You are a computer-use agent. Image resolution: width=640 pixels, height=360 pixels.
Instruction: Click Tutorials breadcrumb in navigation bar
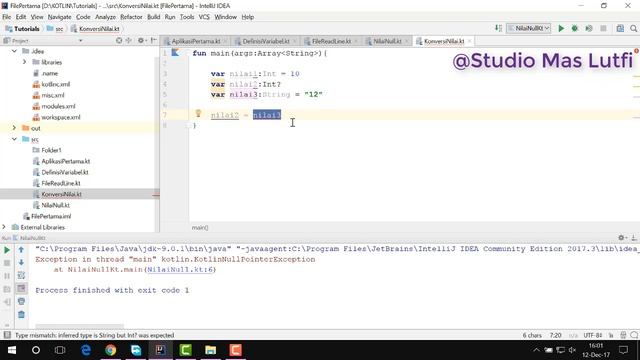coord(23,29)
